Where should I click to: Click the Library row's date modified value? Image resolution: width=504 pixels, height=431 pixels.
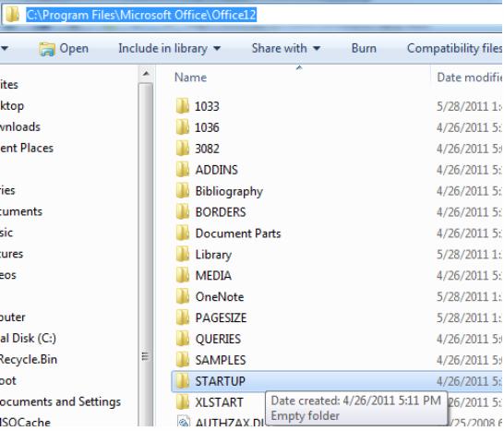[469, 255]
